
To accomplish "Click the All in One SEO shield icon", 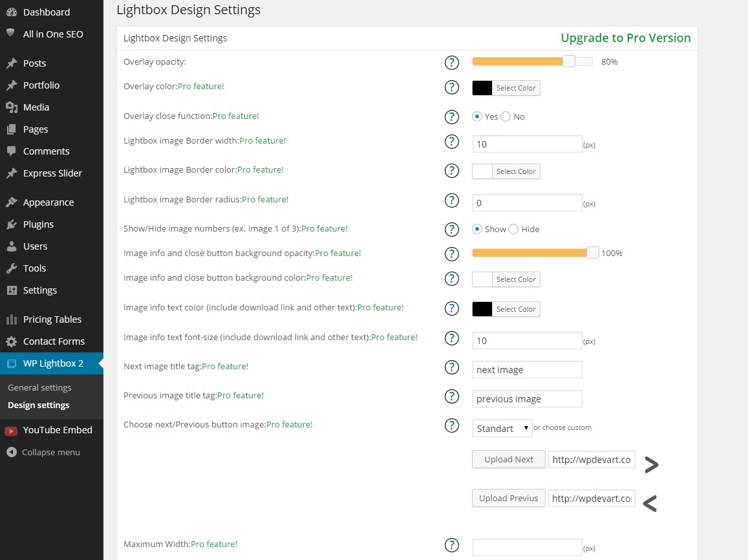I will coord(10,33).
